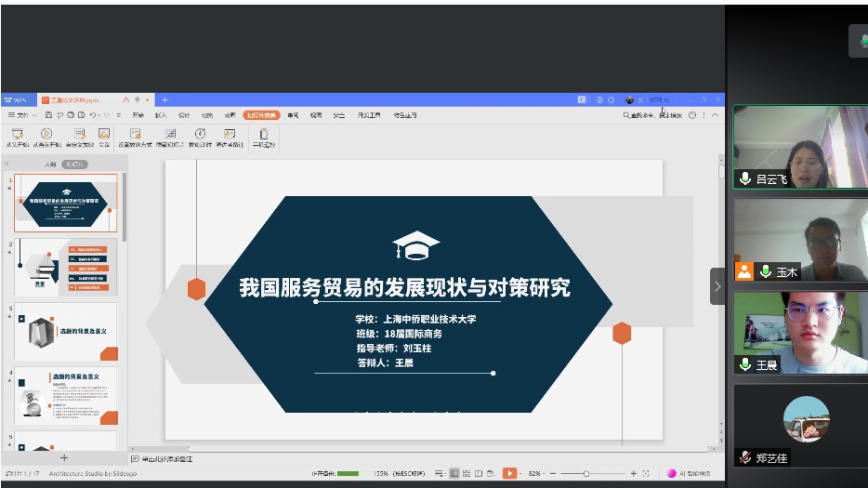Click the phone remote control icon
Screen dimensions: 868x488
point(264,136)
